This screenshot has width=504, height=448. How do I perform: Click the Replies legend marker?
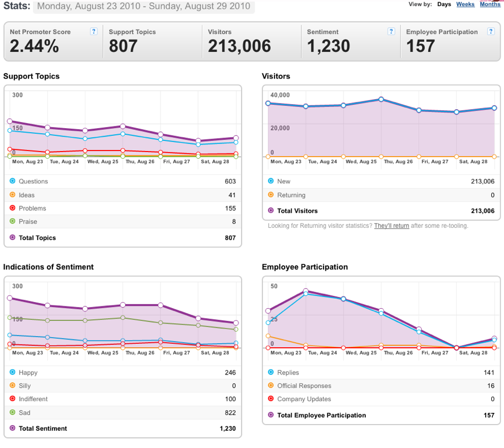pos(271,372)
